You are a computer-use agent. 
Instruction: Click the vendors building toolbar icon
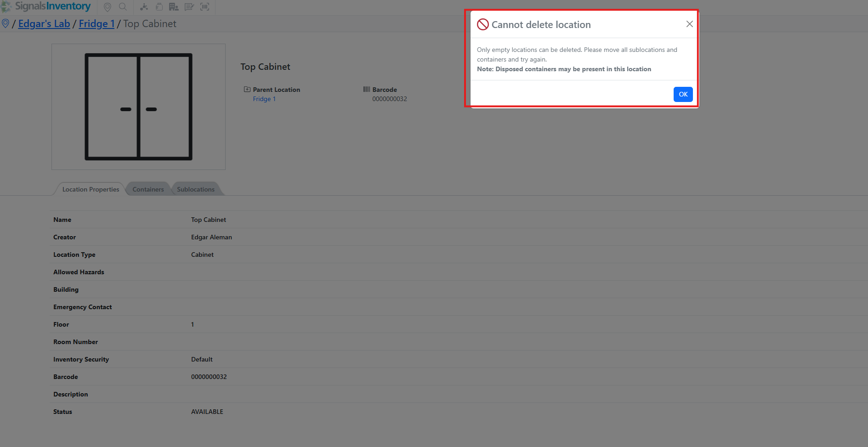tap(174, 7)
